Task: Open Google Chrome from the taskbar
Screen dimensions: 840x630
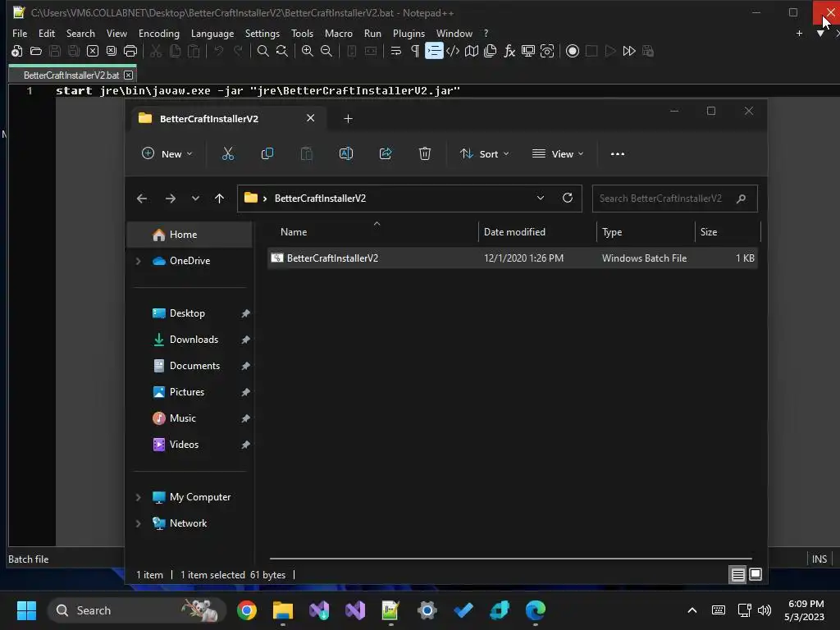Action: click(247, 610)
